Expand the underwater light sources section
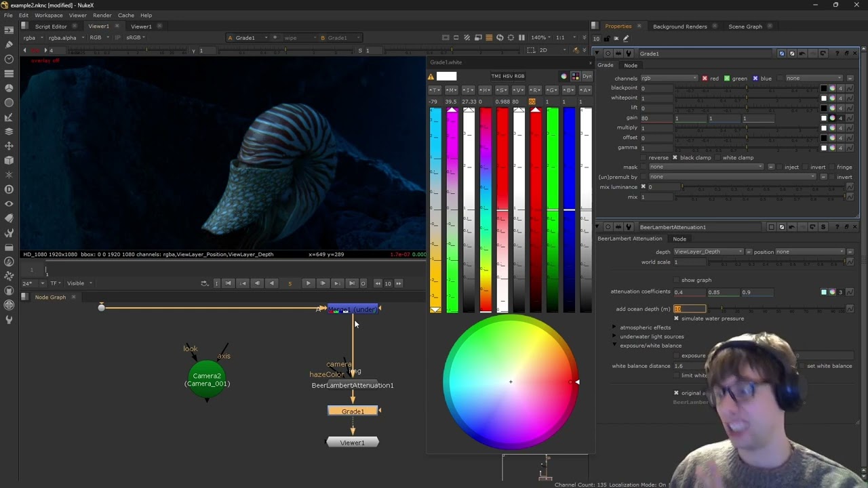This screenshot has height=488, width=868. point(615,337)
